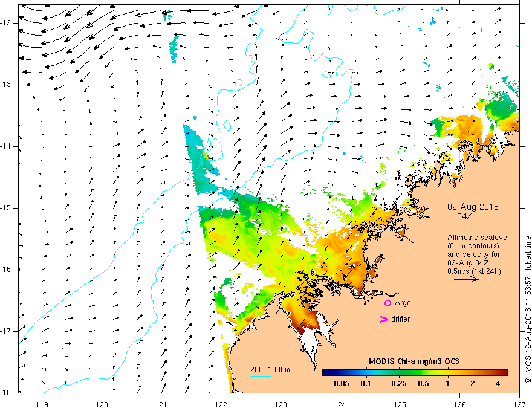Click the 125 longitude axis label
This screenshot has width=532, height=411.
(x=400, y=404)
